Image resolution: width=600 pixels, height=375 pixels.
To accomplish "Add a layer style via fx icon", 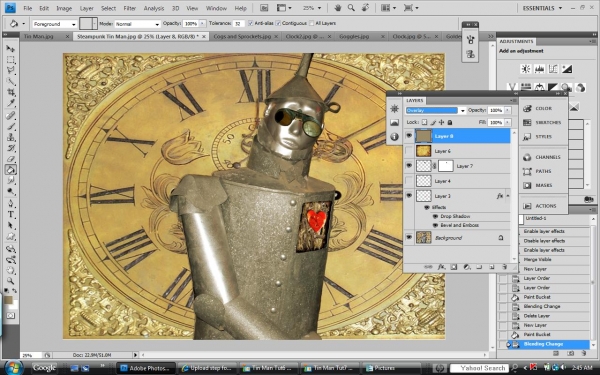I will pyautogui.click(x=441, y=267).
